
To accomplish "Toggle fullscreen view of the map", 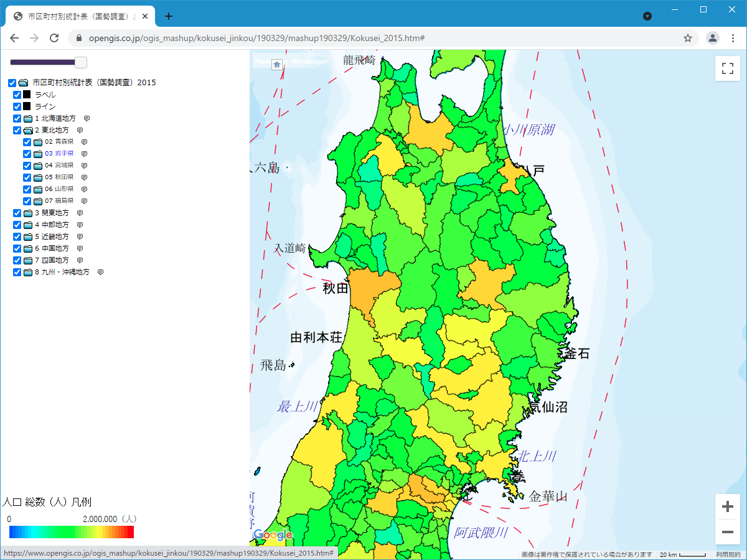I will tap(727, 68).
